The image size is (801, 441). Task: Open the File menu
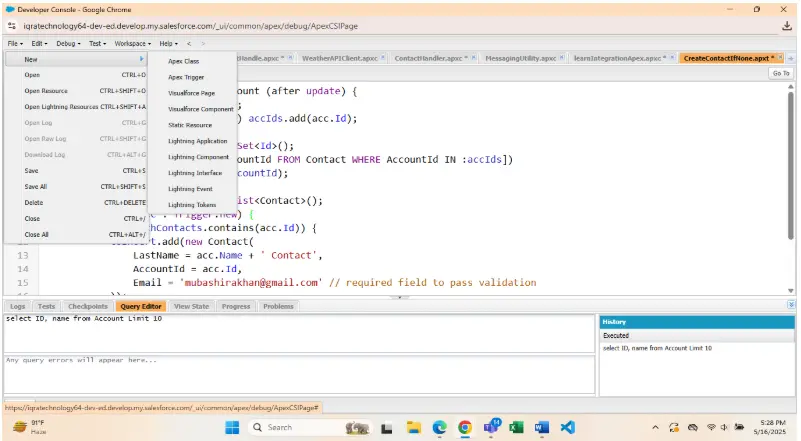click(15, 43)
